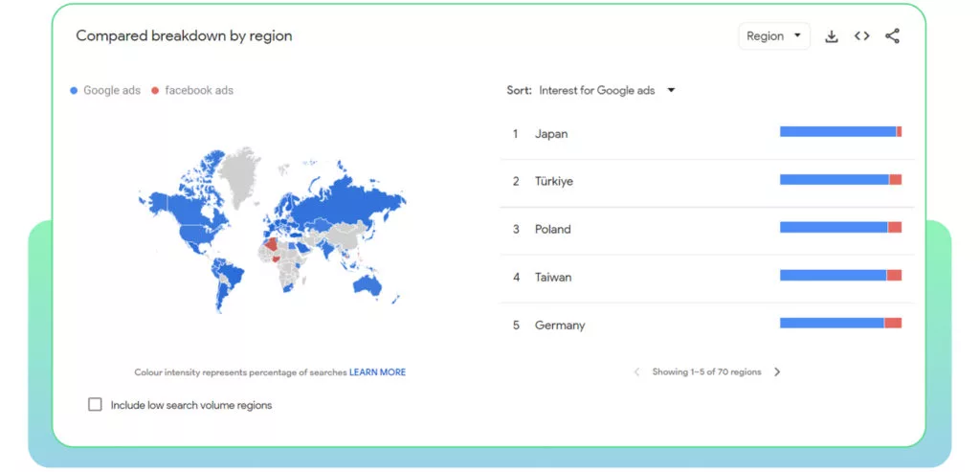This screenshot has width=980, height=472.
Task: Click Include low search volume regions label
Action: pos(191,405)
